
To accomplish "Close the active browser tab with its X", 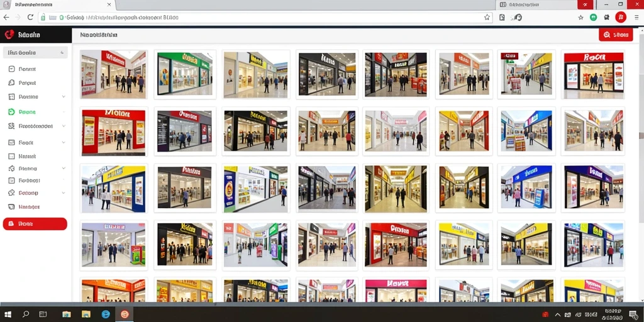I will [109, 4].
